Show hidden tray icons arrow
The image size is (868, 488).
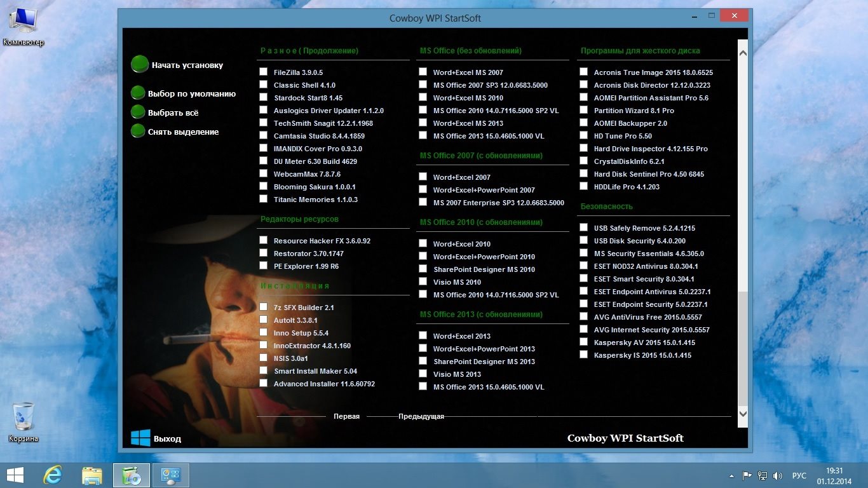[731, 475]
